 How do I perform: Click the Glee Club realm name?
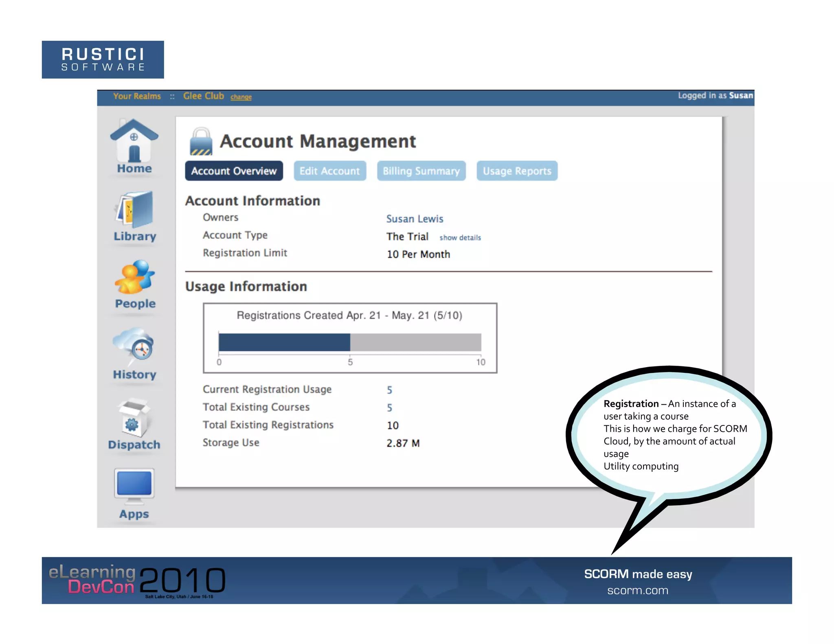[204, 96]
